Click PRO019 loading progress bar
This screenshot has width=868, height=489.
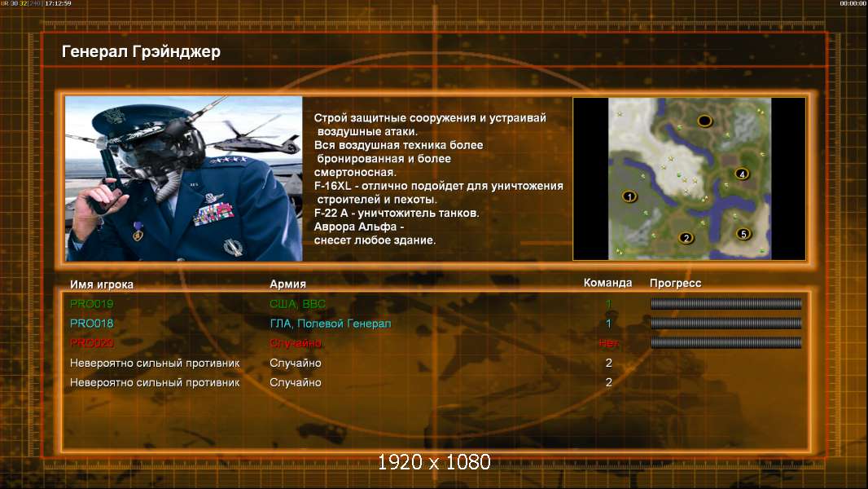pos(726,303)
